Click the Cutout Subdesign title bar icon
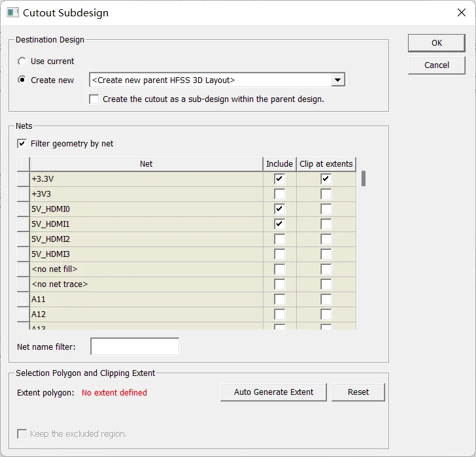 pos(12,12)
